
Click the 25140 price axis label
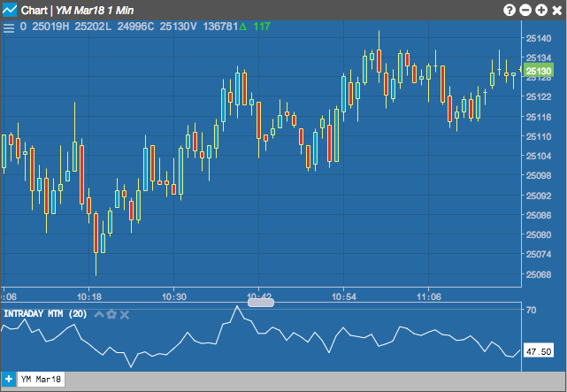(539, 38)
